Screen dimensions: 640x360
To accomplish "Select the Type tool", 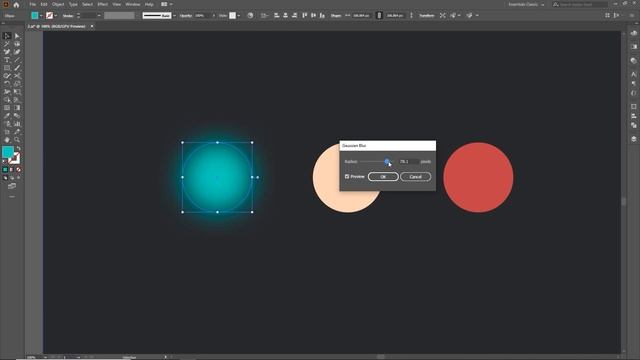I will 7,60.
